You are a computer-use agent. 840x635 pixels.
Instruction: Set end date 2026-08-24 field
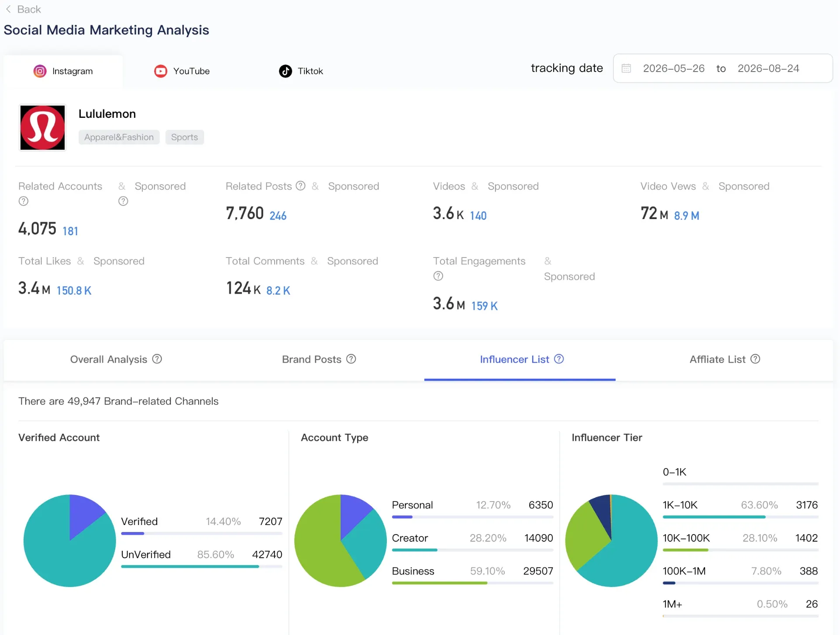point(768,69)
